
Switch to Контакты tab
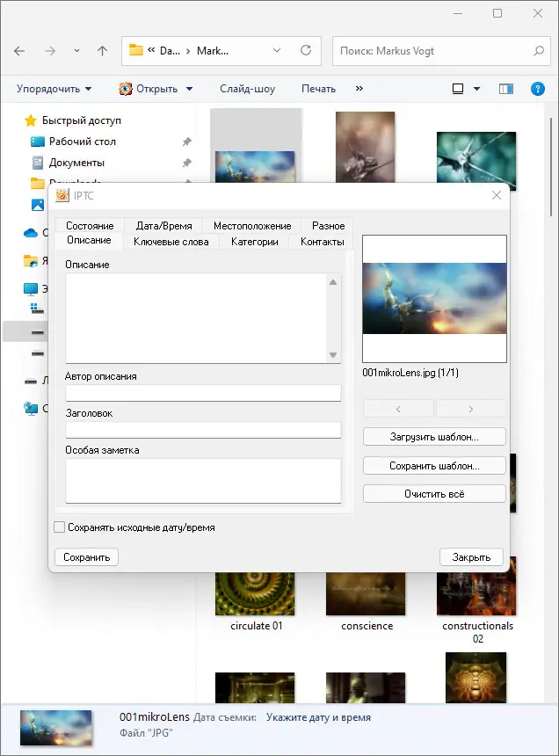pos(322,242)
